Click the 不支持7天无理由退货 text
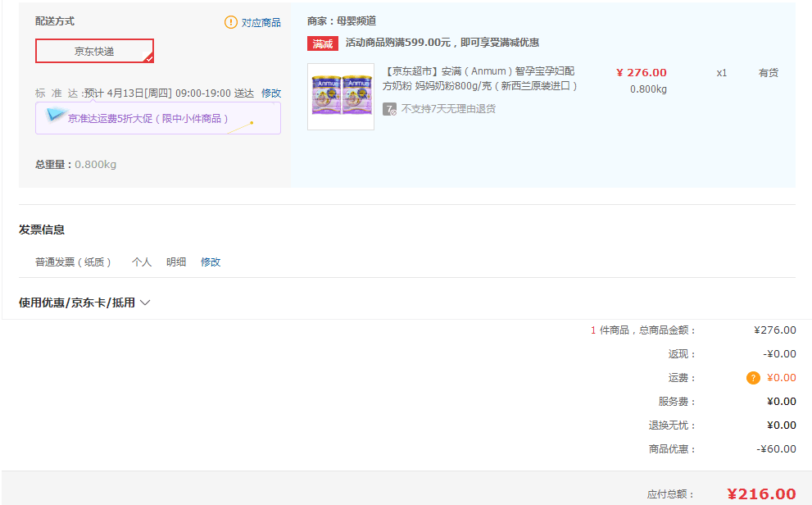 (x=448, y=109)
